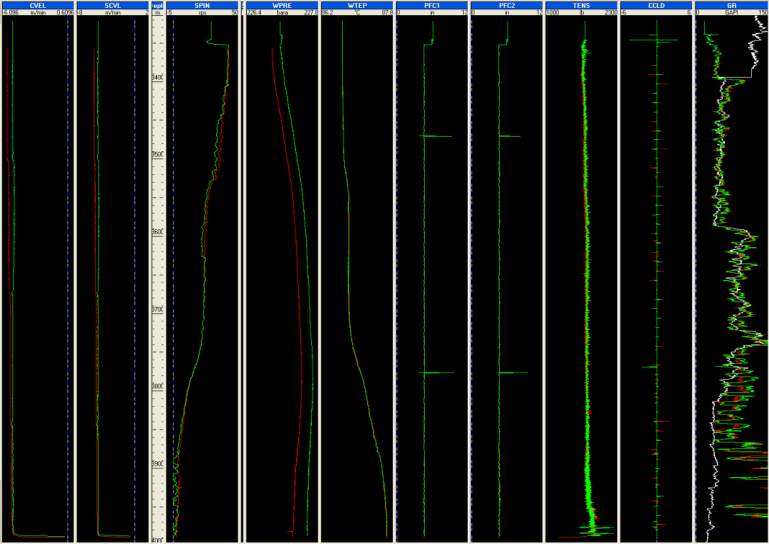
Task: Select the 8700 depth marker
Action: tap(157, 309)
